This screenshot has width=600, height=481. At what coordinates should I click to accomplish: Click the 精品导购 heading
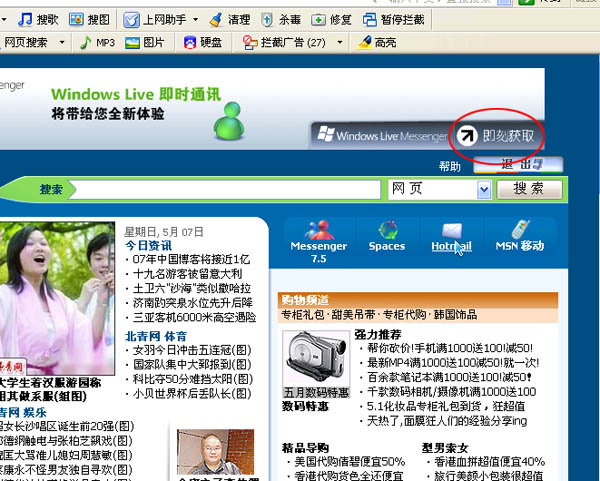coord(305,448)
